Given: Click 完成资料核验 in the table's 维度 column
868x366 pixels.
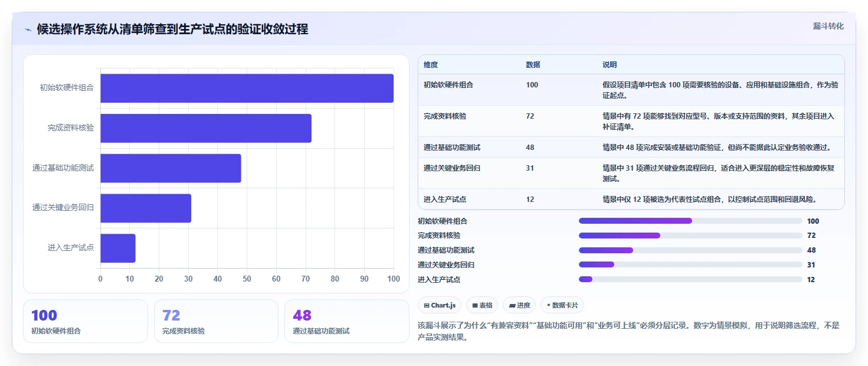Looking at the screenshot, I should pyautogui.click(x=445, y=116).
